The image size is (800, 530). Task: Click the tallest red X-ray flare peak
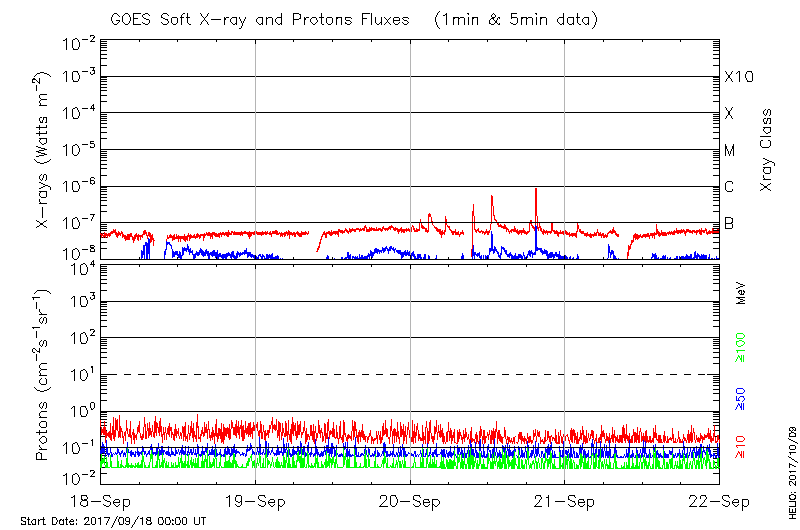coord(536,190)
